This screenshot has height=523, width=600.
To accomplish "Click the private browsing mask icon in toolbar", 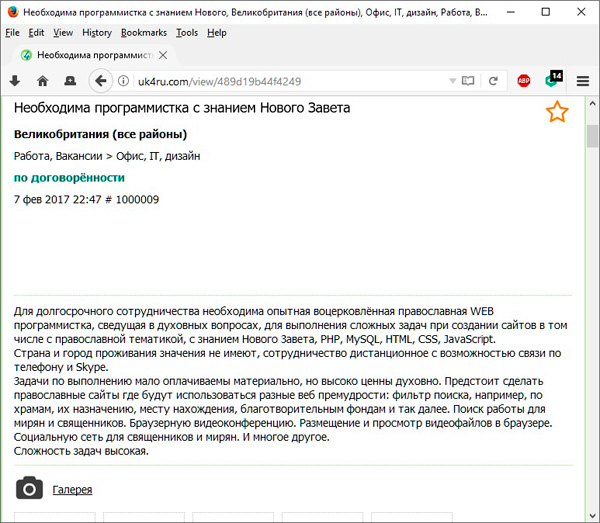I will (x=70, y=81).
